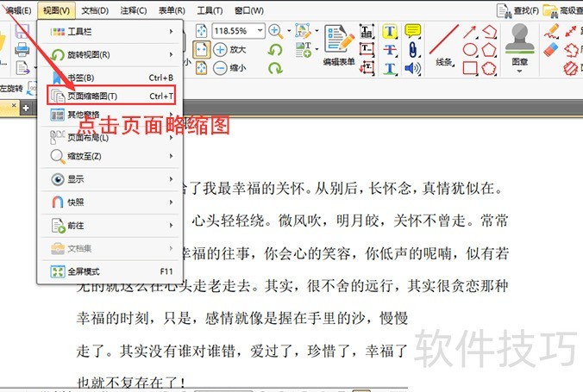The image size is (583, 392).
Task: Open the 118.55% zoom level dropdown
Action: (x=260, y=31)
